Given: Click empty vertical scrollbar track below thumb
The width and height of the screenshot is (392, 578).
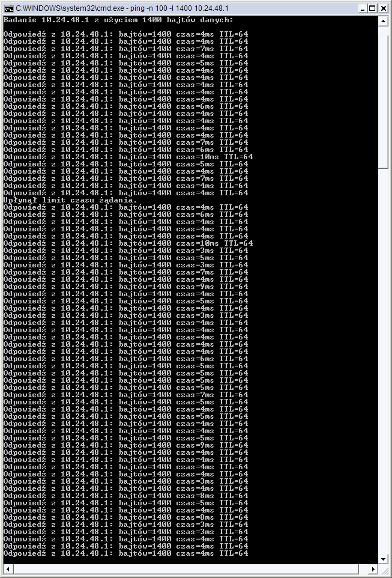Looking at the screenshot, I should (x=383, y=360).
